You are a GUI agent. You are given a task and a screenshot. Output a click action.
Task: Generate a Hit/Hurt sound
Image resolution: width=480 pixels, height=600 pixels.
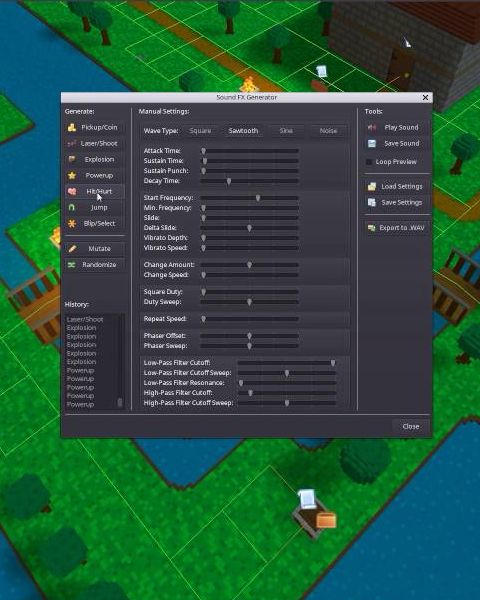point(95,191)
